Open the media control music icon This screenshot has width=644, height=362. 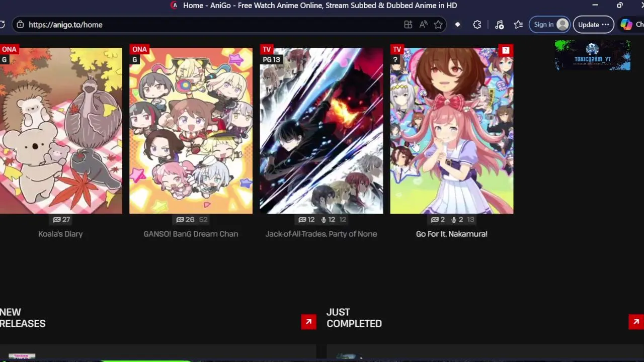point(499,25)
